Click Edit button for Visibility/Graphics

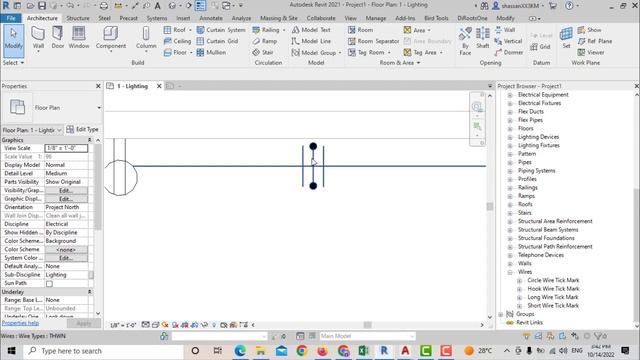(x=66, y=191)
